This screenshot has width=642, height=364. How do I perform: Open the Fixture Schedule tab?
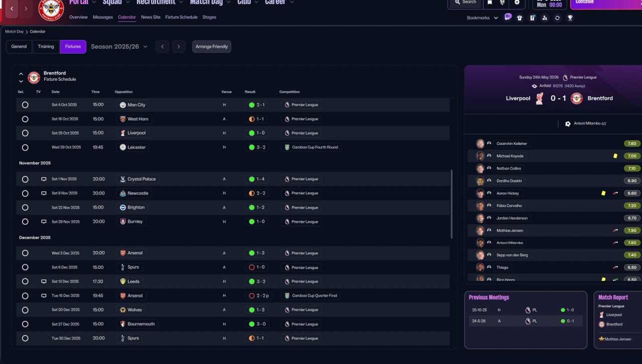(x=181, y=17)
